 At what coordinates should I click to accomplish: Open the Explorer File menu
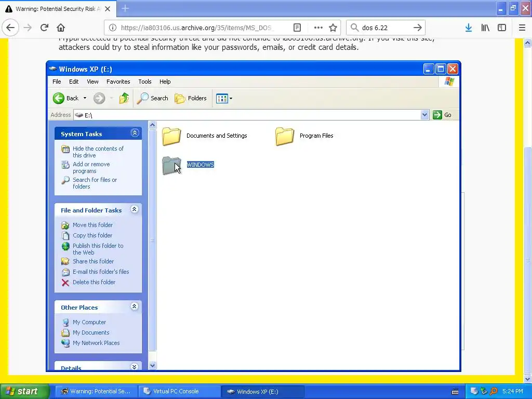point(57,82)
